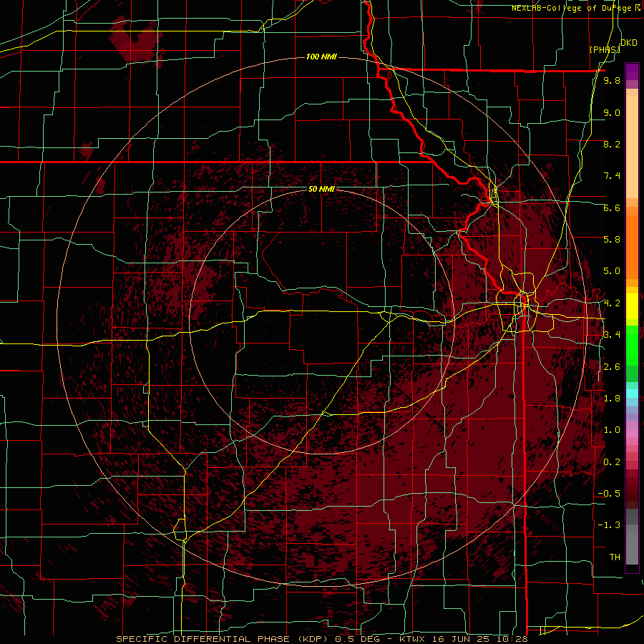Click the 2.6 value on the scale
Image resolution: width=644 pixels, height=644 pixels.
pos(612,367)
